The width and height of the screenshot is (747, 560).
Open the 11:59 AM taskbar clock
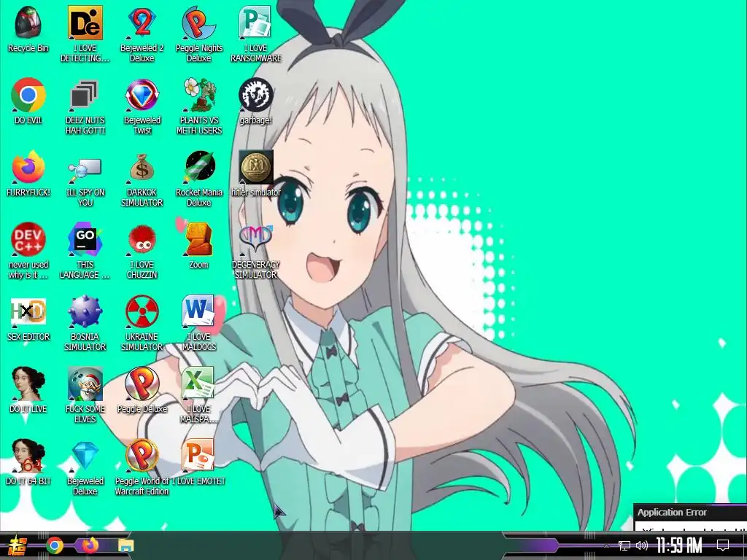pyautogui.click(x=679, y=545)
